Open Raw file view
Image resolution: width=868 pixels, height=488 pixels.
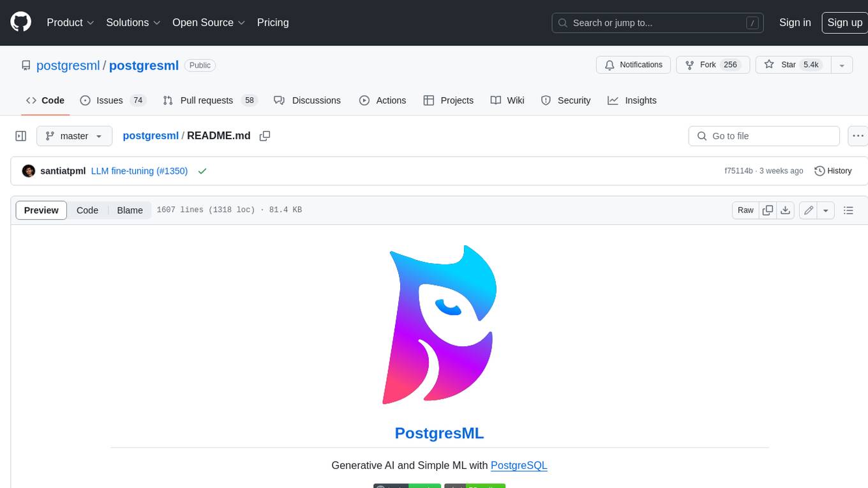(x=745, y=210)
